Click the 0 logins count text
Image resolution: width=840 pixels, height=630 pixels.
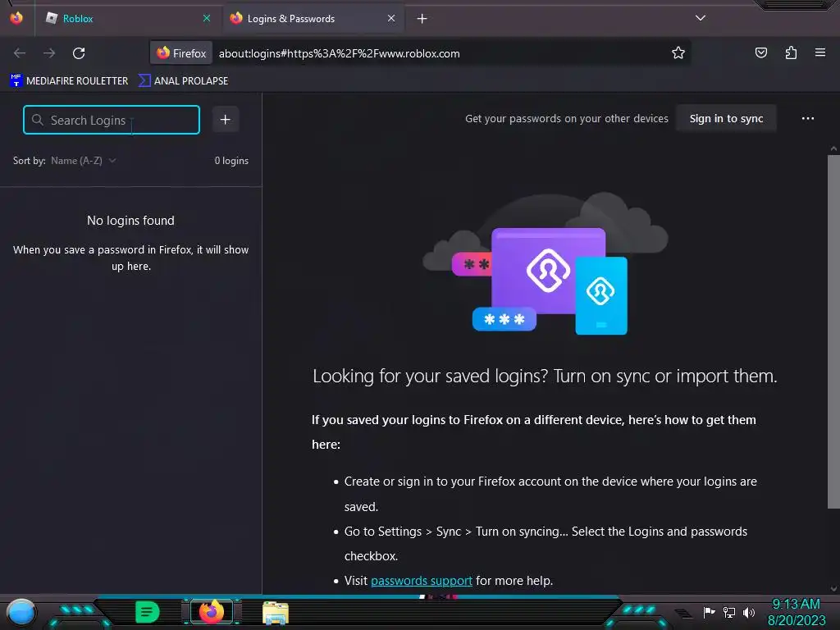pos(231,161)
